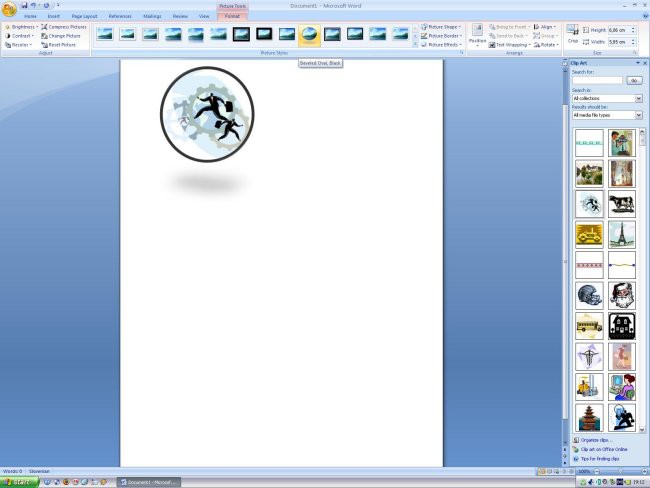Screen dimensions: 650x488
Task: Switch to the Home tab
Action: 30,16
